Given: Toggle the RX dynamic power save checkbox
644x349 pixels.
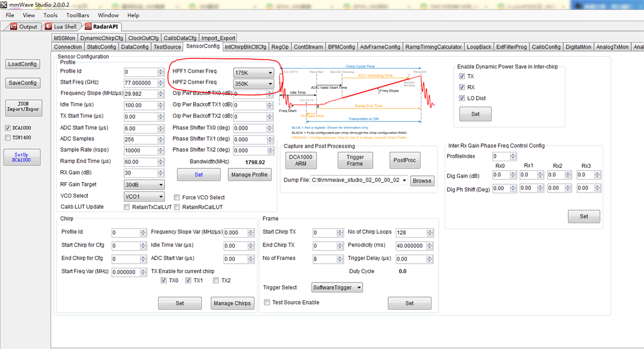Looking at the screenshot, I should click(462, 87).
